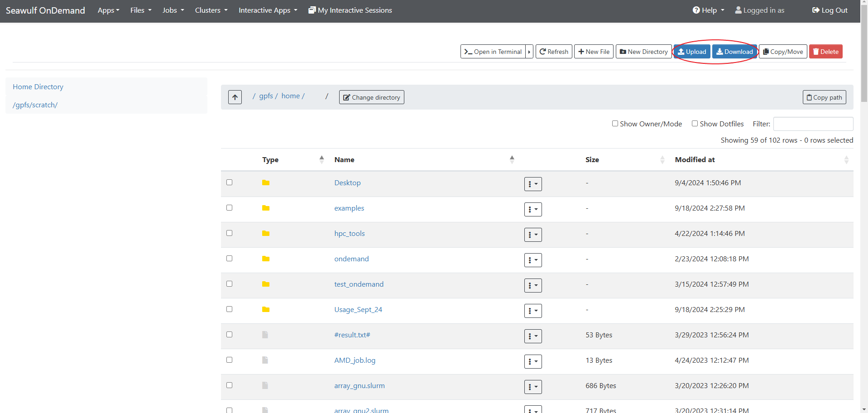Open the Files menu
Viewport: 868px width, 413px height.
[x=141, y=10]
